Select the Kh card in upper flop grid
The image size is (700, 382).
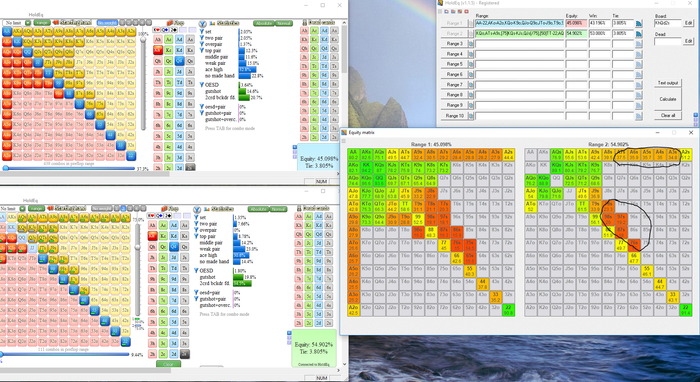157,50
